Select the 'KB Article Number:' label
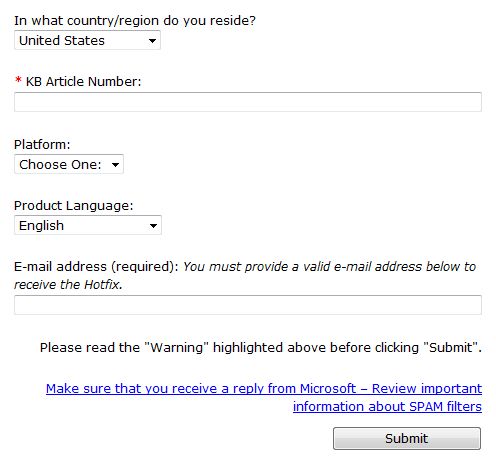496x462 pixels. coord(83,82)
